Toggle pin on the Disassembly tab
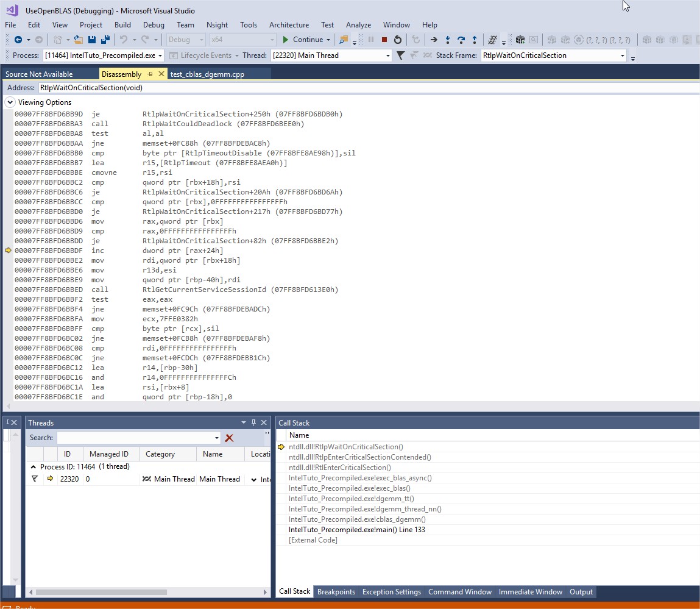The width and height of the screenshot is (700, 609). click(150, 74)
